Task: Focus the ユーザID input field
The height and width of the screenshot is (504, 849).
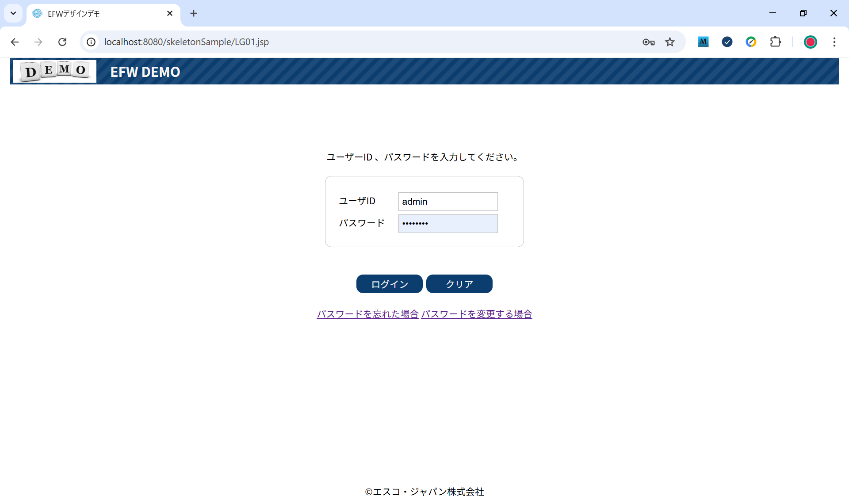Action: point(447,202)
